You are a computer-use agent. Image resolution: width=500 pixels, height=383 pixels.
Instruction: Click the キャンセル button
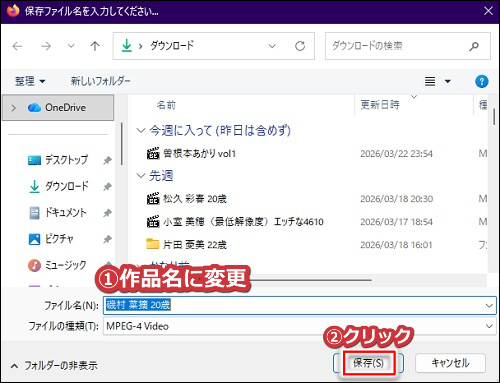(x=450, y=363)
